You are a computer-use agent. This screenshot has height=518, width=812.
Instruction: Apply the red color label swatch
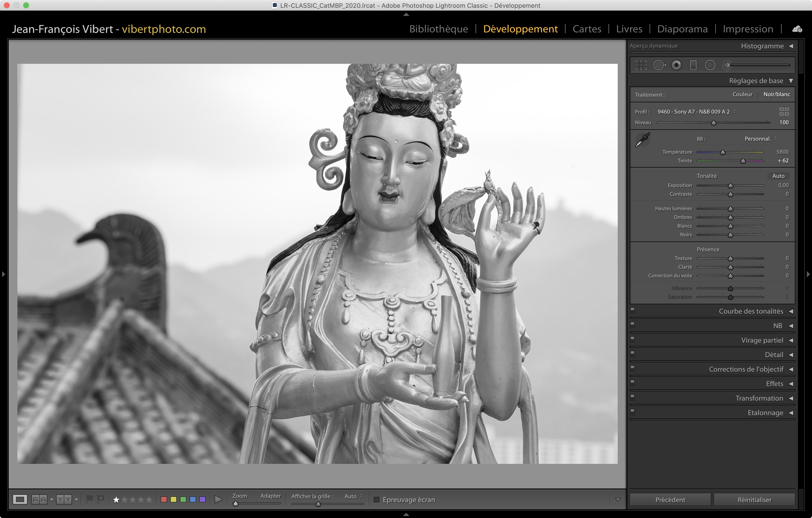tap(164, 499)
